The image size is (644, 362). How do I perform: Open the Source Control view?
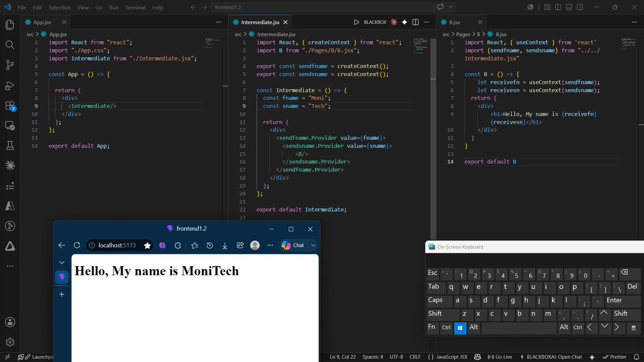10,65
